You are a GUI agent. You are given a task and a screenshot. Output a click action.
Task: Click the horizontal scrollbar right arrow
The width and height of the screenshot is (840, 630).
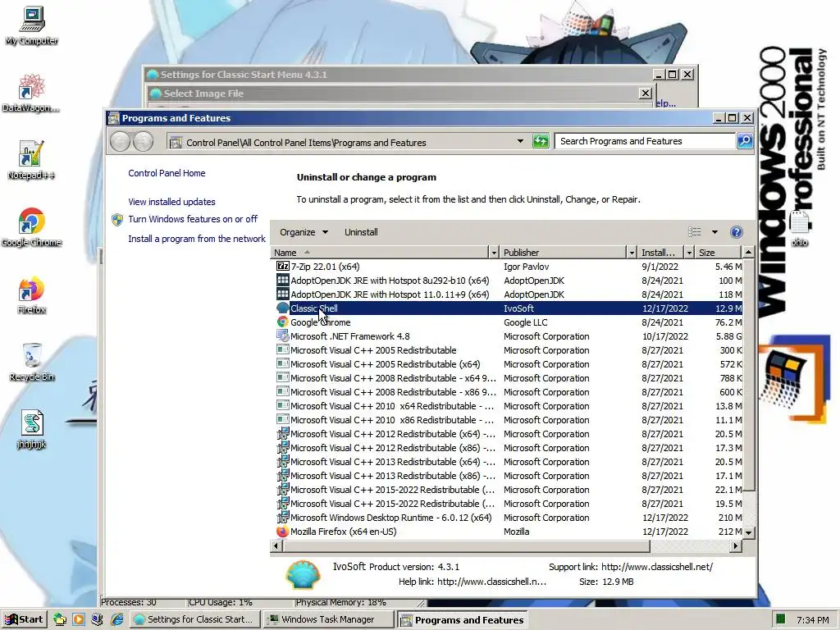pyautogui.click(x=736, y=546)
